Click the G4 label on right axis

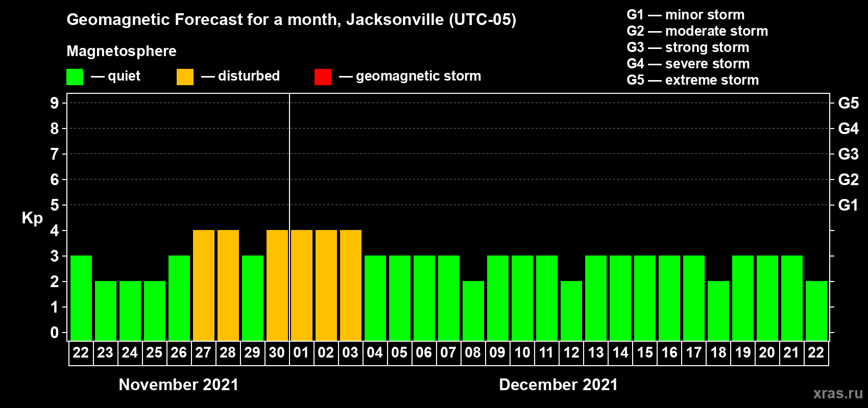point(848,129)
